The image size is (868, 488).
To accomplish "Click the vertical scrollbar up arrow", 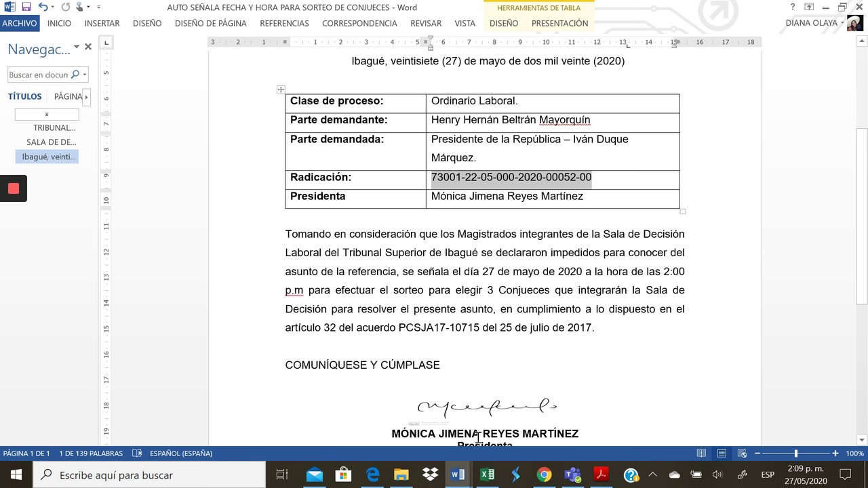I will 861,42.
